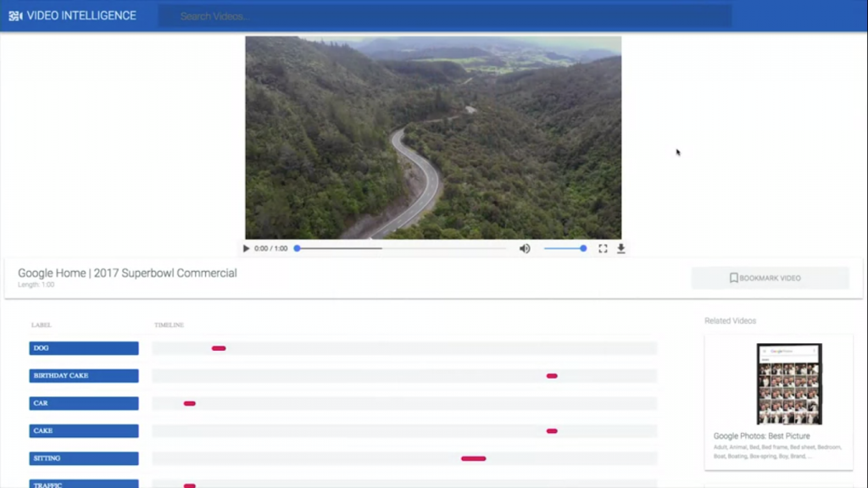Open the Google Photos Best Picture thumbnail

pyautogui.click(x=789, y=384)
